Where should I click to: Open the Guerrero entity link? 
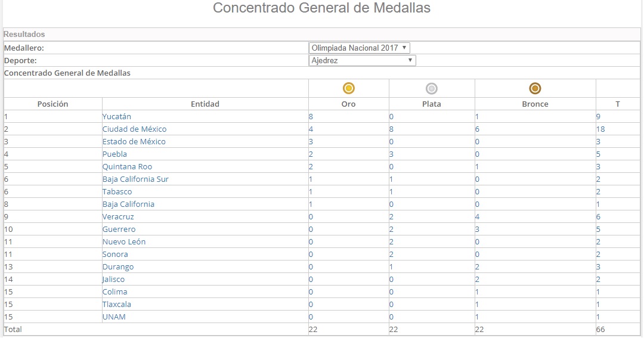tap(119, 230)
